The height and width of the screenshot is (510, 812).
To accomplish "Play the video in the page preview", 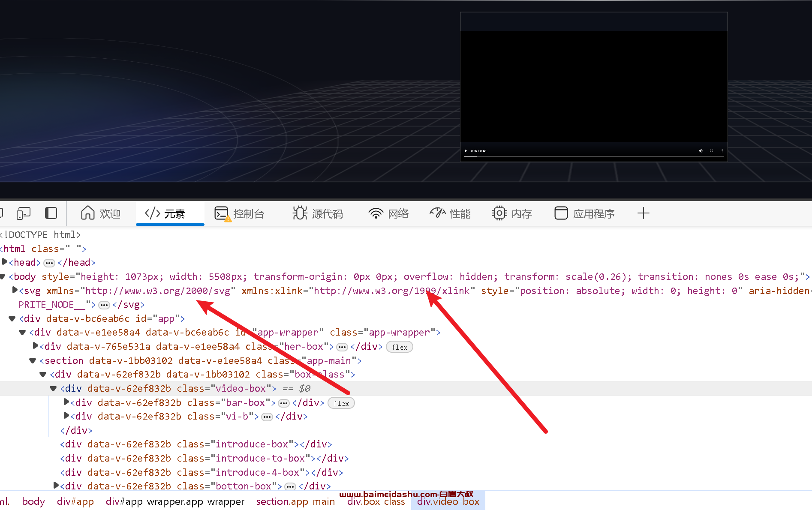I will 466,151.
